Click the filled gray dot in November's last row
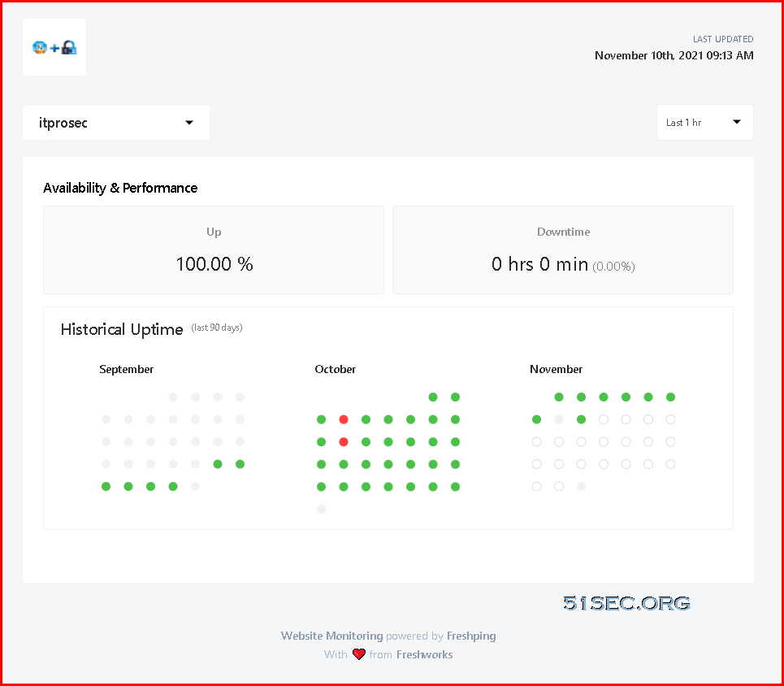Screen dimensions: 784x686 (x=581, y=486)
